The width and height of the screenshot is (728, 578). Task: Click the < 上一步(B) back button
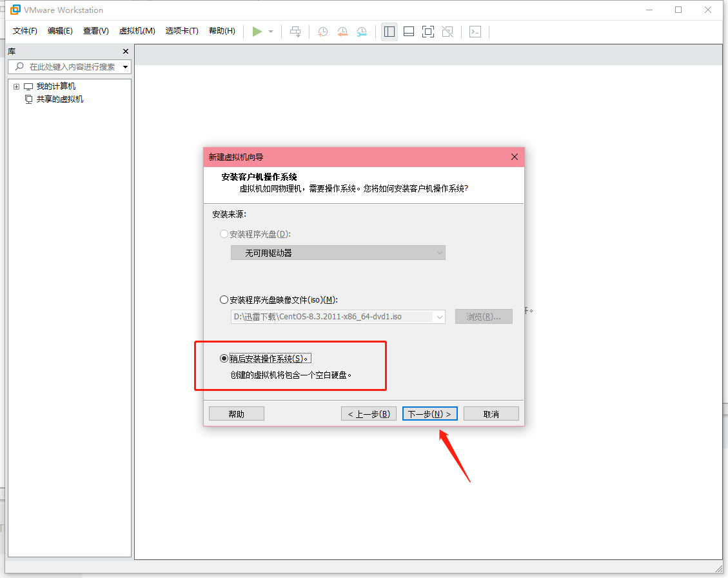(369, 414)
